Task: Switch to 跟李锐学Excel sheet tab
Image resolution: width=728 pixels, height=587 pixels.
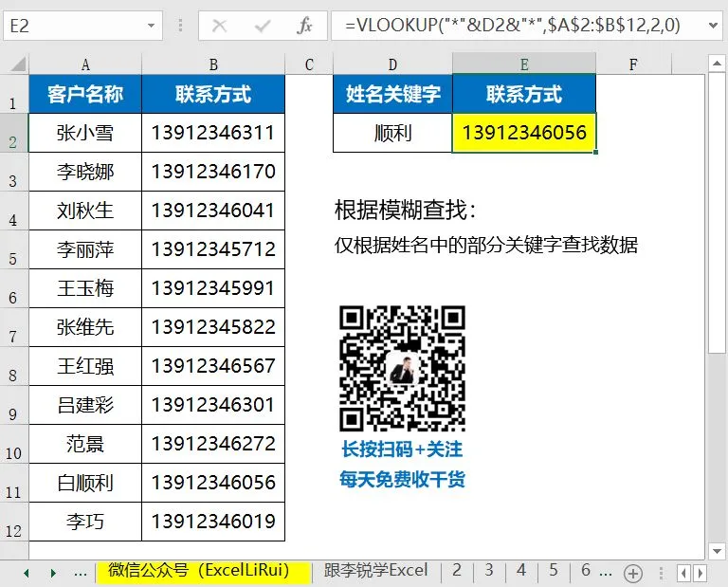Action: 375,571
